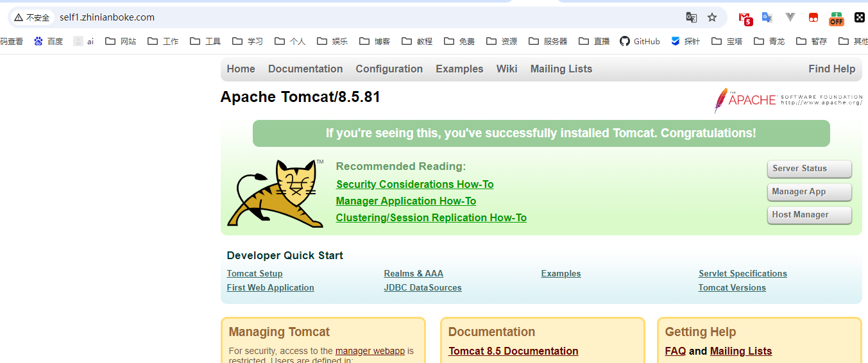Expand the 娱乐 bookmark folder
Viewport: 868px width, 363px height.
332,41
